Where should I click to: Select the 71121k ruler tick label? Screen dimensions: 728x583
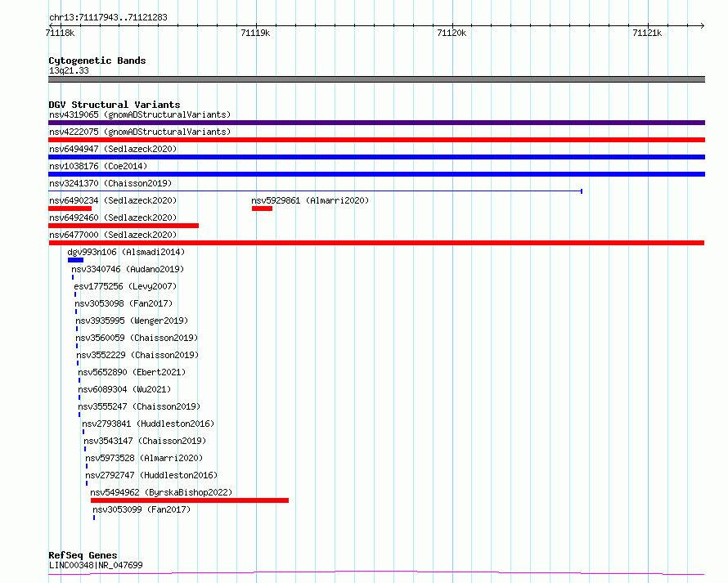click(x=647, y=33)
